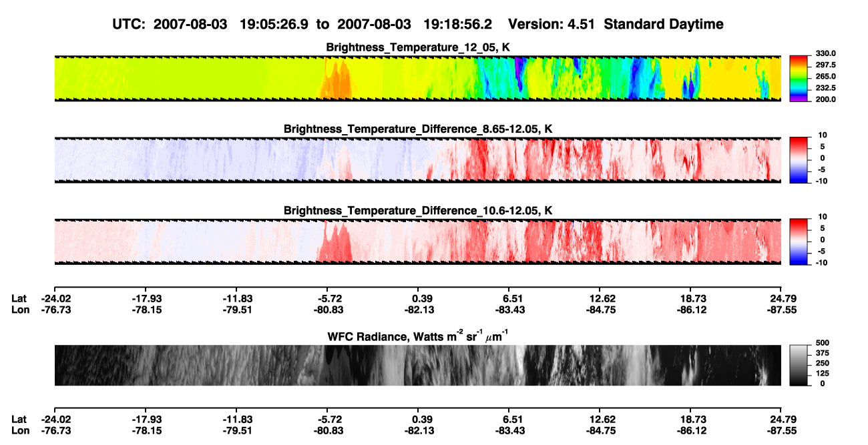Select the WFC Radiance grayscale image strip
The height and width of the screenshot is (445, 868).
tap(417, 366)
